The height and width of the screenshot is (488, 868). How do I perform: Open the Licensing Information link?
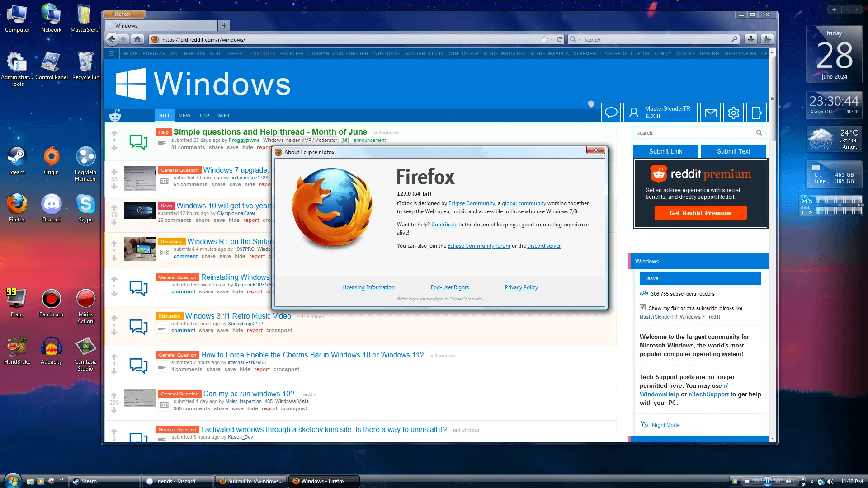(368, 287)
